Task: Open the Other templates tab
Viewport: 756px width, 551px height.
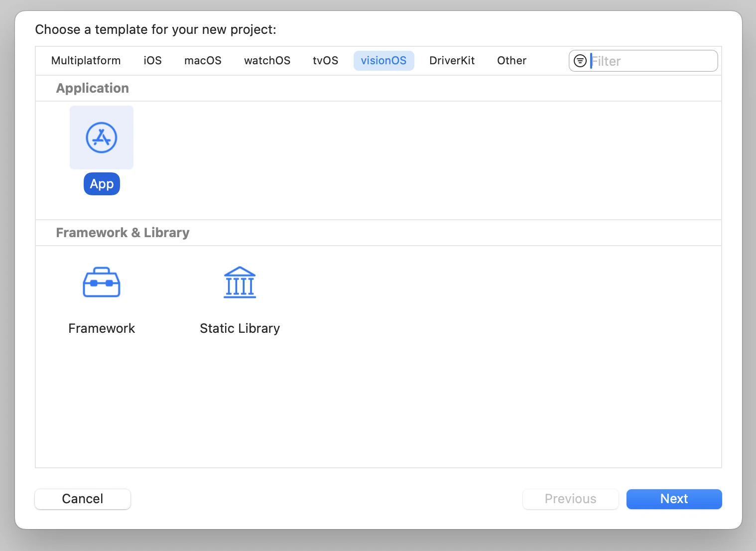Action: coord(512,61)
